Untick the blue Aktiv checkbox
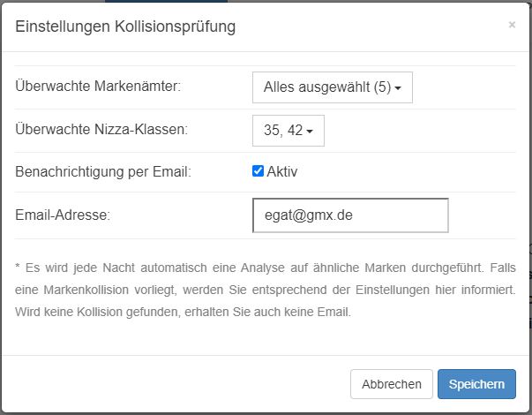The width and height of the screenshot is (532, 415). point(258,170)
